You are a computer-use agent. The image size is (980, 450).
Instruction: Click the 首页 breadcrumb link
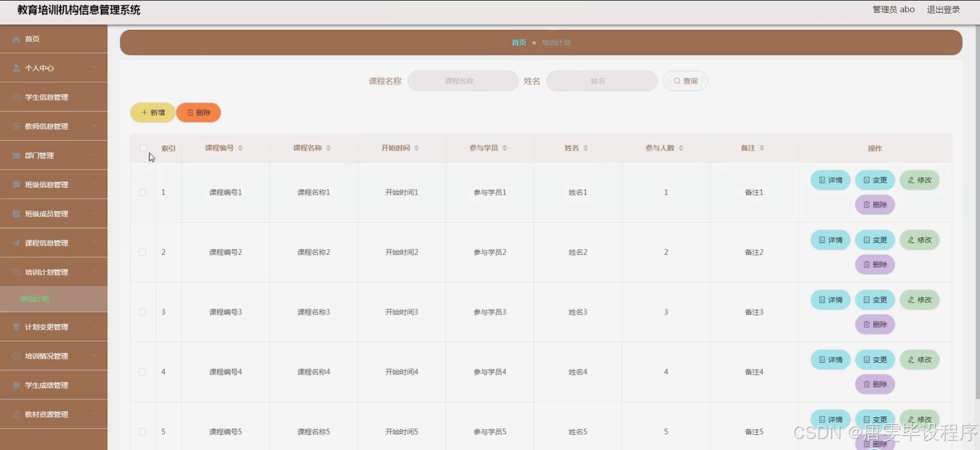(x=519, y=43)
